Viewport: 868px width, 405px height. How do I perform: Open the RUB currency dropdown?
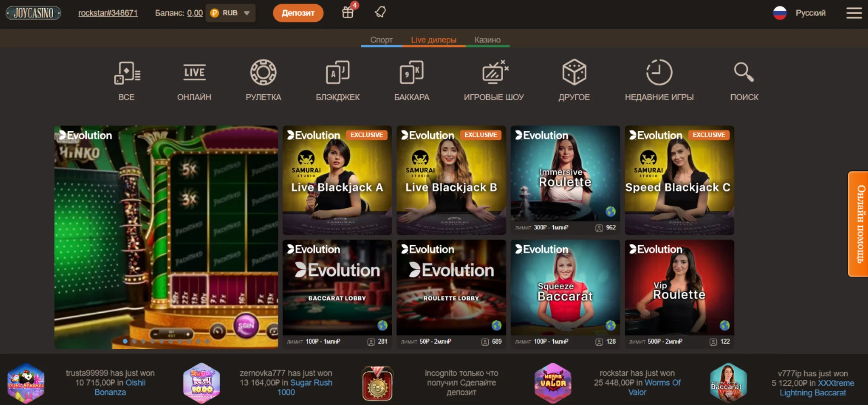coord(230,13)
